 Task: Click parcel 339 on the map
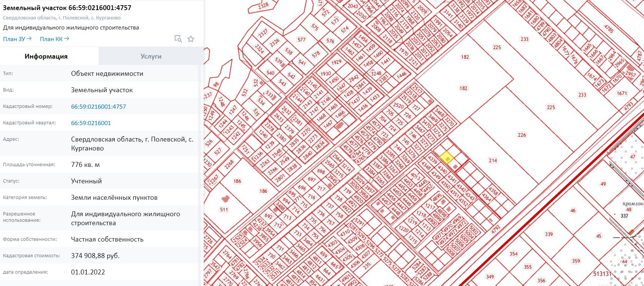coord(549,234)
